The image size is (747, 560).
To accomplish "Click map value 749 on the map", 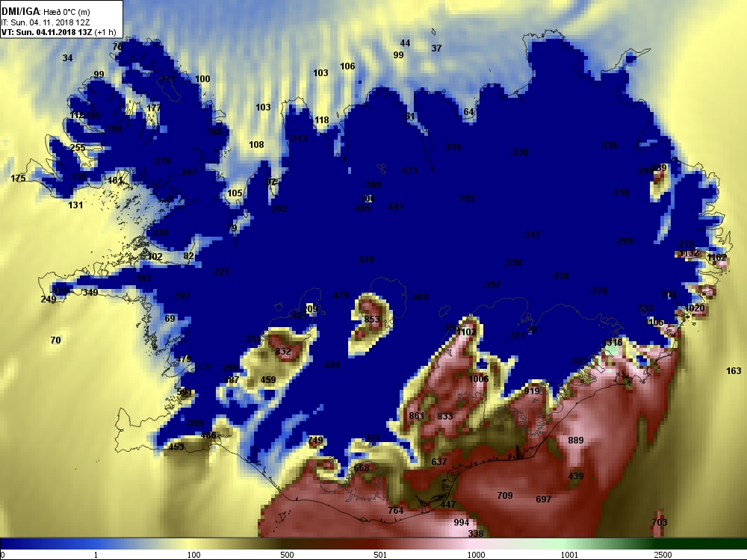I will (315, 441).
